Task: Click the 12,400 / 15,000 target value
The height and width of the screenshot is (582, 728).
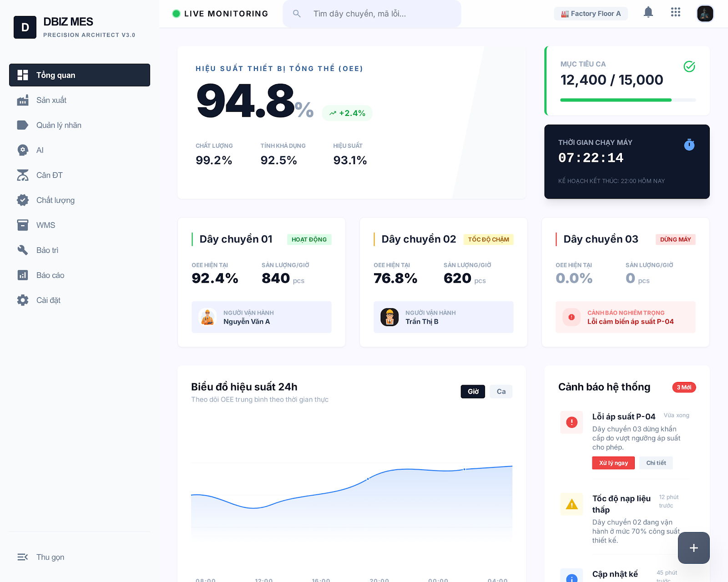Action: tap(612, 80)
